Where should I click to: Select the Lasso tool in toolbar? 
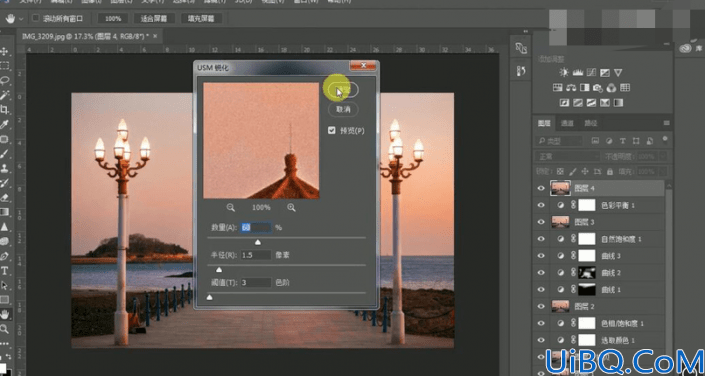(x=5, y=81)
